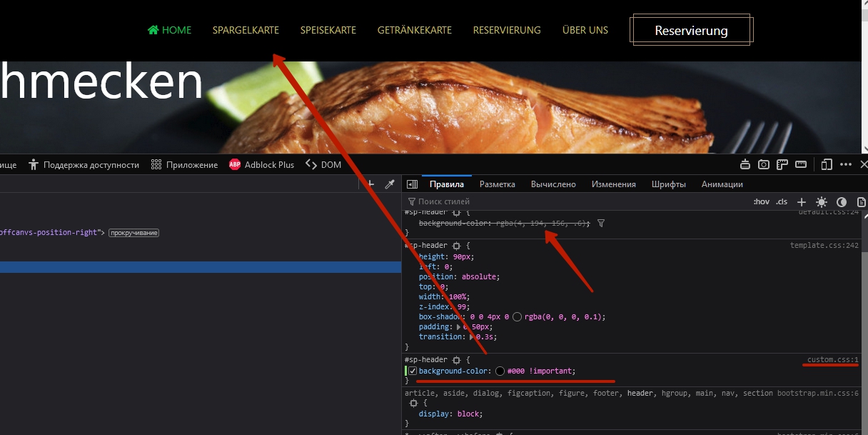Open the Adblock Plus DevTools panel
This screenshot has width=868, height=435.
pyautogui.click(x=261, y=165)
